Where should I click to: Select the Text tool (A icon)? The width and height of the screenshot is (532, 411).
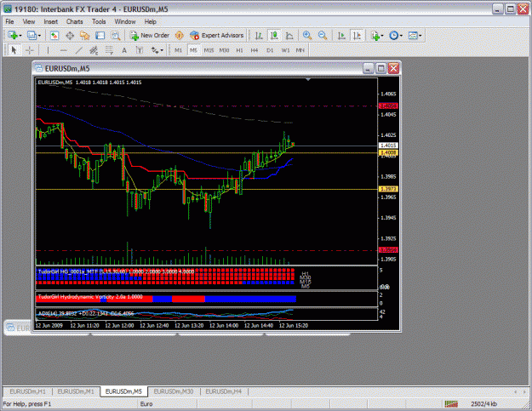tap(124, 50)
